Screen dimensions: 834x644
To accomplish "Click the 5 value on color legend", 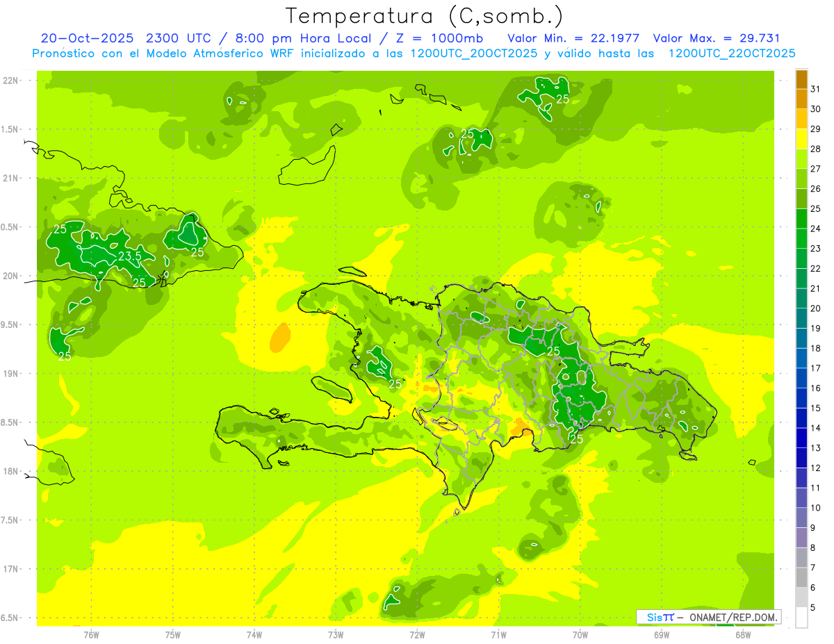I will [x=814, y=607].
